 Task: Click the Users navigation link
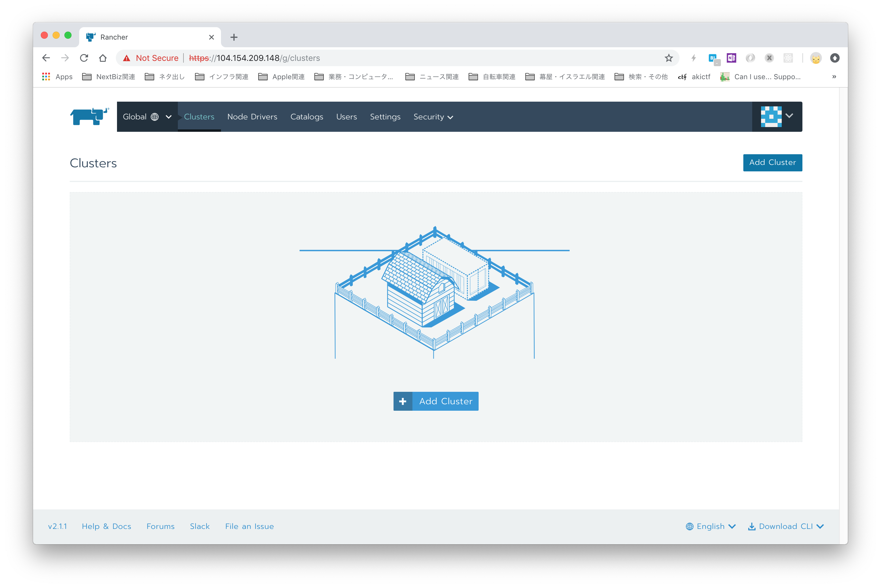346,116
